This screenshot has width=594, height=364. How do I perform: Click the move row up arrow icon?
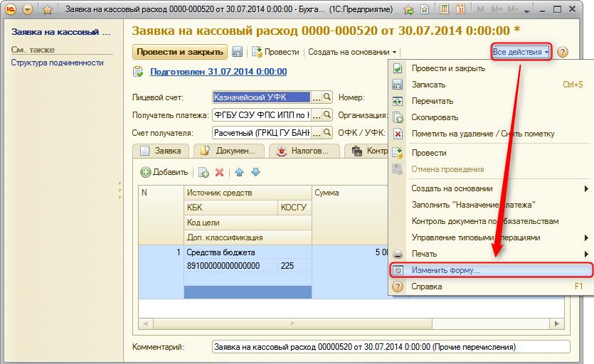point(239,172)
